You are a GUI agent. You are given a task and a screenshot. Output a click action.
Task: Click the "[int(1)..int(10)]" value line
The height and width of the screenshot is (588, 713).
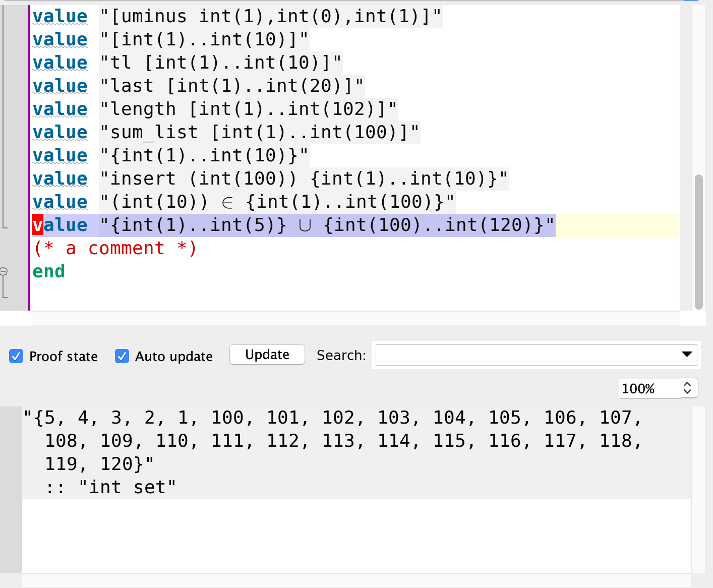pyautogui.click(x=170, y=40)
